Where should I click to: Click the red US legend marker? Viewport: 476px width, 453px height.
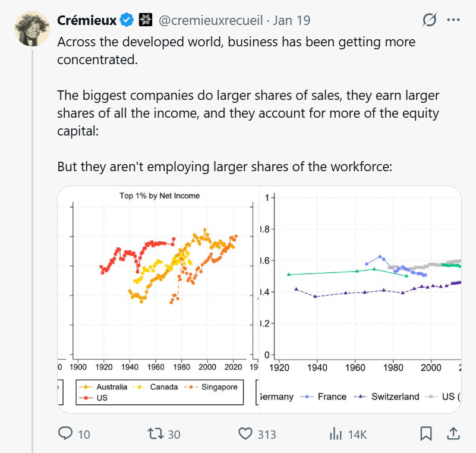(87, 398)
